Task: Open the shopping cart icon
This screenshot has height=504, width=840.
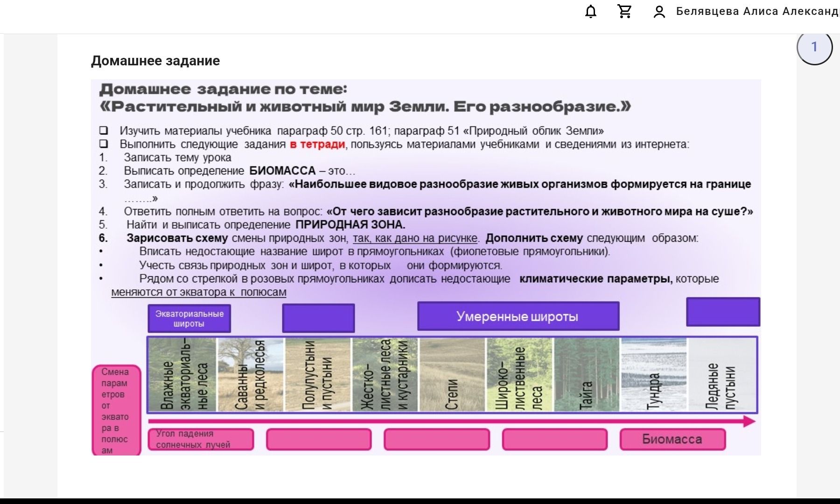Action: click(x=624, y=11)
